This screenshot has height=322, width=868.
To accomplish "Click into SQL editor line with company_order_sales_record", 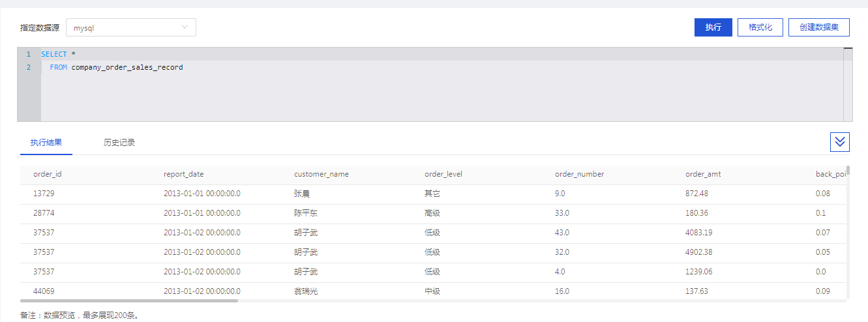I will pyautogui.click(x=442, y=67).
